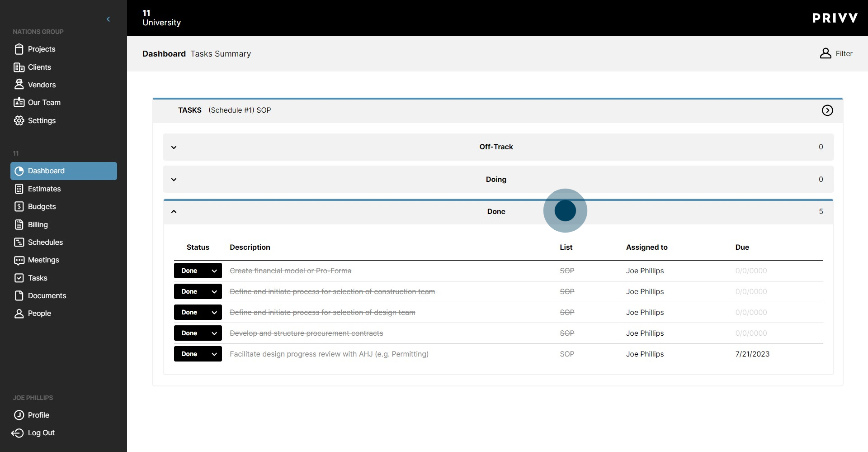Open the Schedules menu item

point(45,242)
